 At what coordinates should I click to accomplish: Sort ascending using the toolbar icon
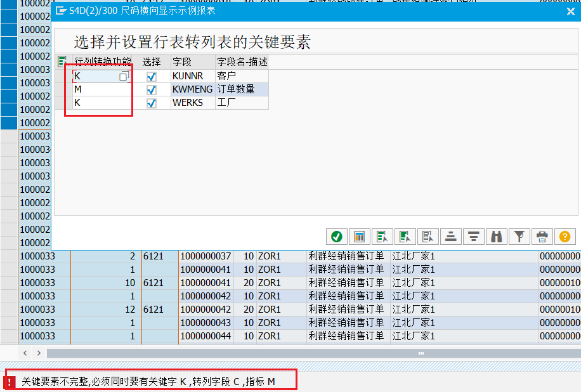coord(450,237)
